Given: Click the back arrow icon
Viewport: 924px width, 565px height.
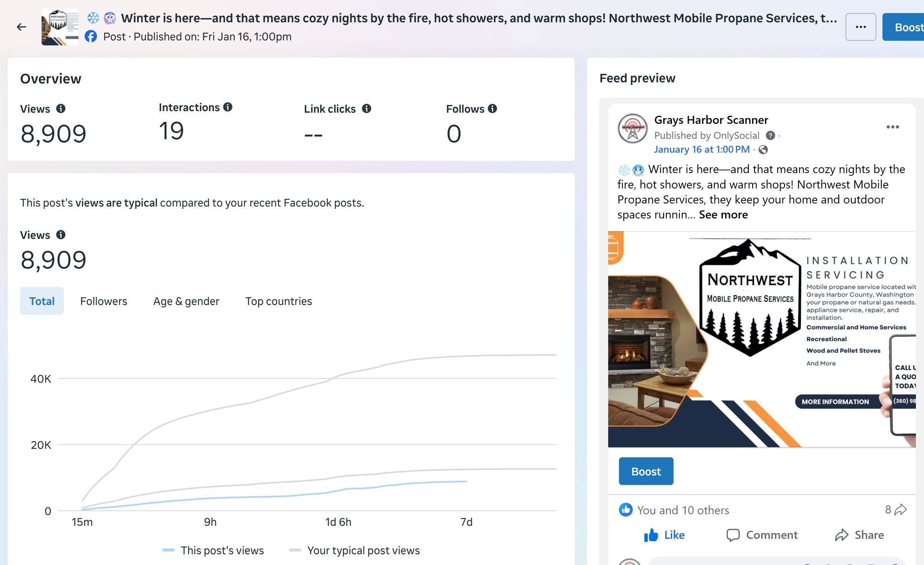Looking at the screenshot, I should (22, 27).
